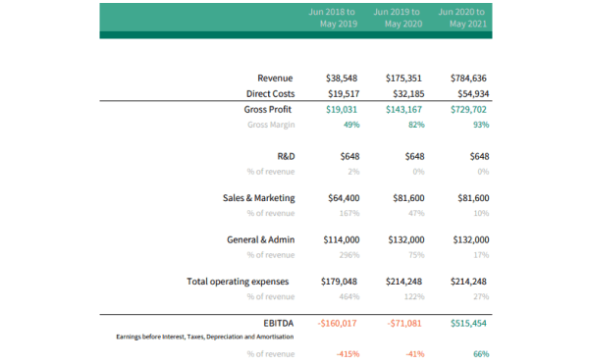Click the EBITDA definition footnote text
The image size is (589, 364).
click(205, 337)
